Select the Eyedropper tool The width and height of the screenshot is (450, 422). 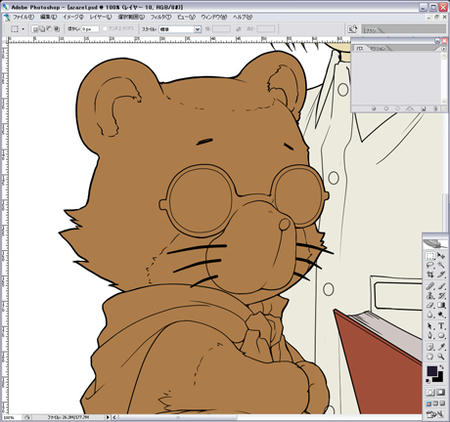pyautogui.click(x=441, y=347)
